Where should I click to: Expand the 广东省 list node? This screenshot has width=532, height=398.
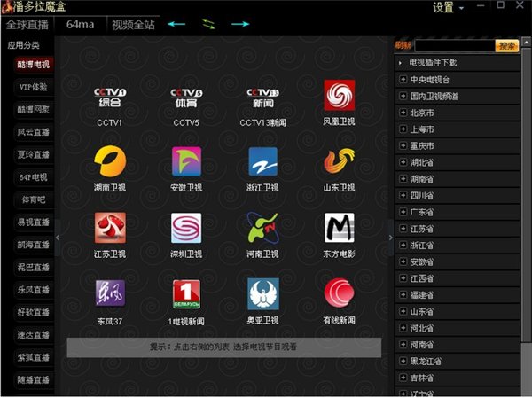(403, 212)
